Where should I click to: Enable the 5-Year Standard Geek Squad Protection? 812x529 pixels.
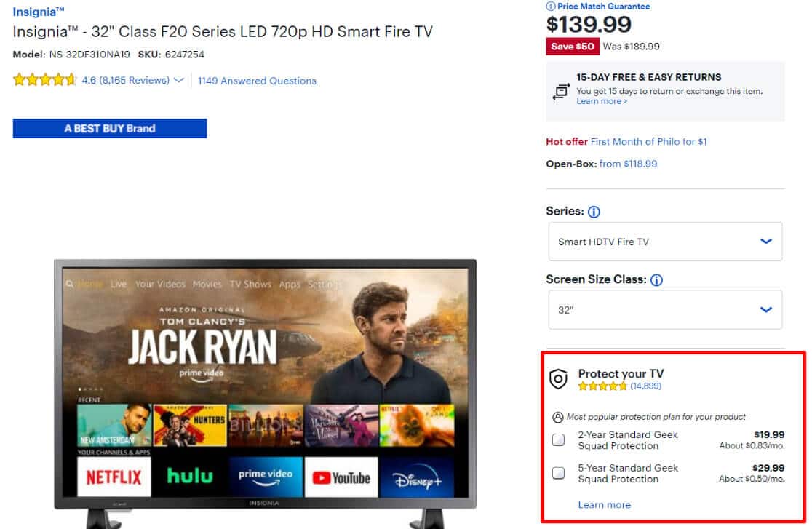(x=558, y=473)
